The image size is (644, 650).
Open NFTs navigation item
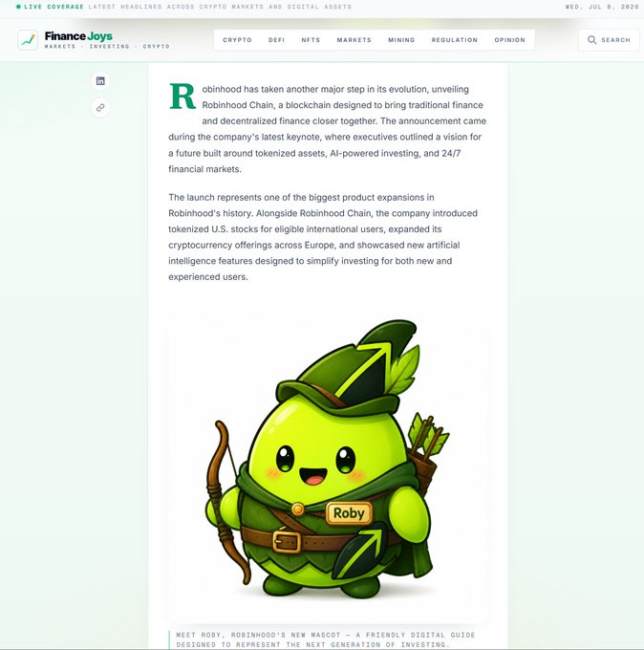(311, 40)
